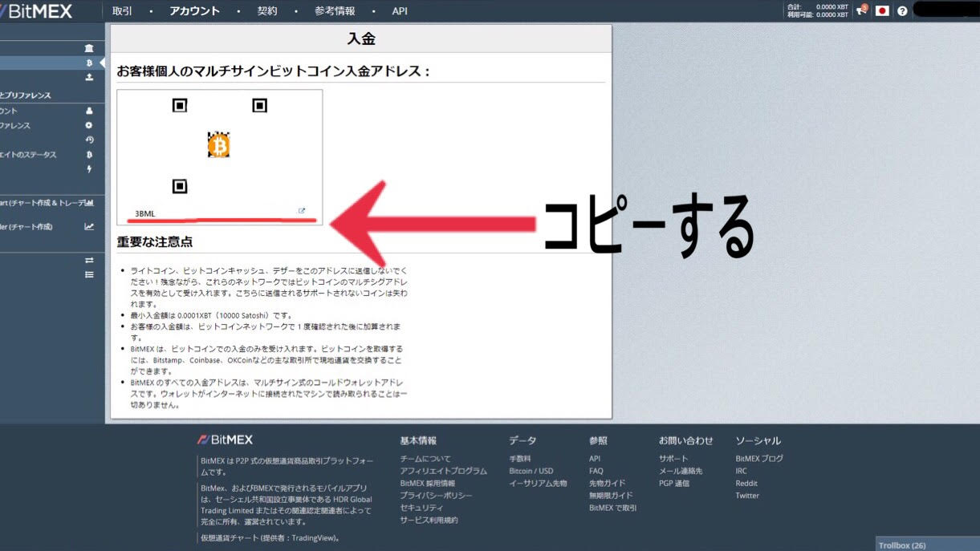Open the 取引 menu
Image resolution: width=980 pixels, height=551 pixels.
coord(123,11)
